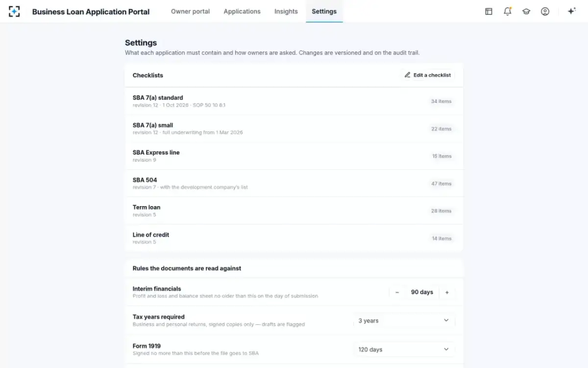Click the Form 1919 rule label
Viewport: 588px width, 368px height.
point(147,346)
